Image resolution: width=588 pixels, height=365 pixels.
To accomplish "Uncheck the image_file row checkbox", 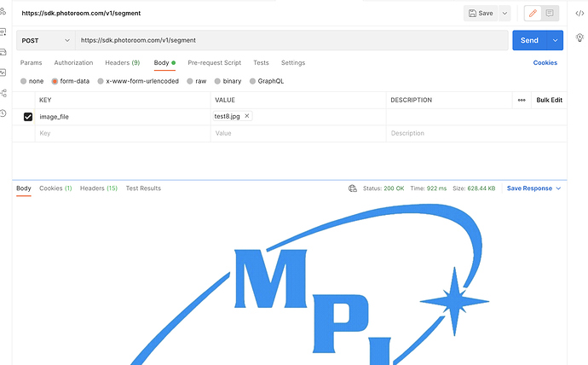I will [x=28, y=117].
